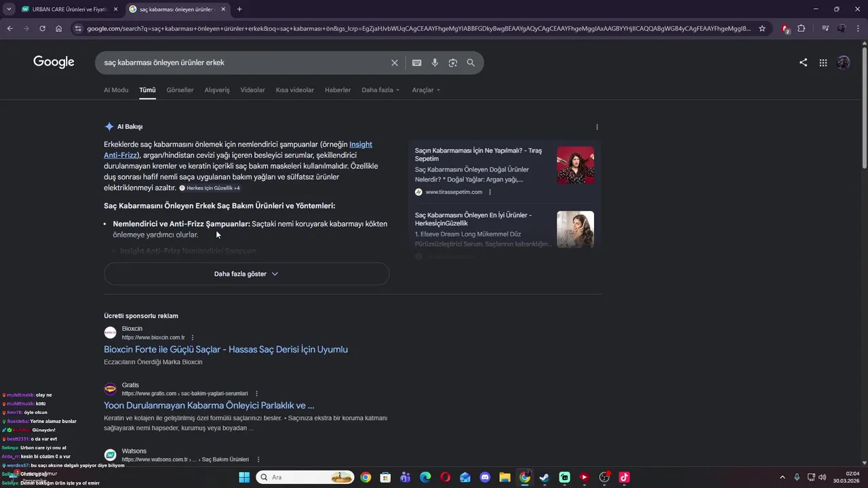
Task: Close the URBAN CARE browser tab
Action: tap(115, 9)
